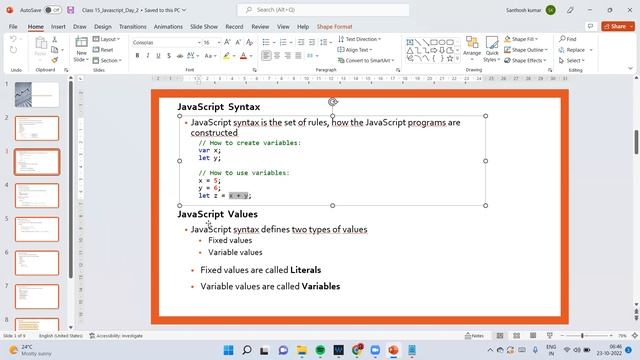Start Slide Show from status bar
The width and height of the screenshot is (640, 360).
[x=549, y=336]
